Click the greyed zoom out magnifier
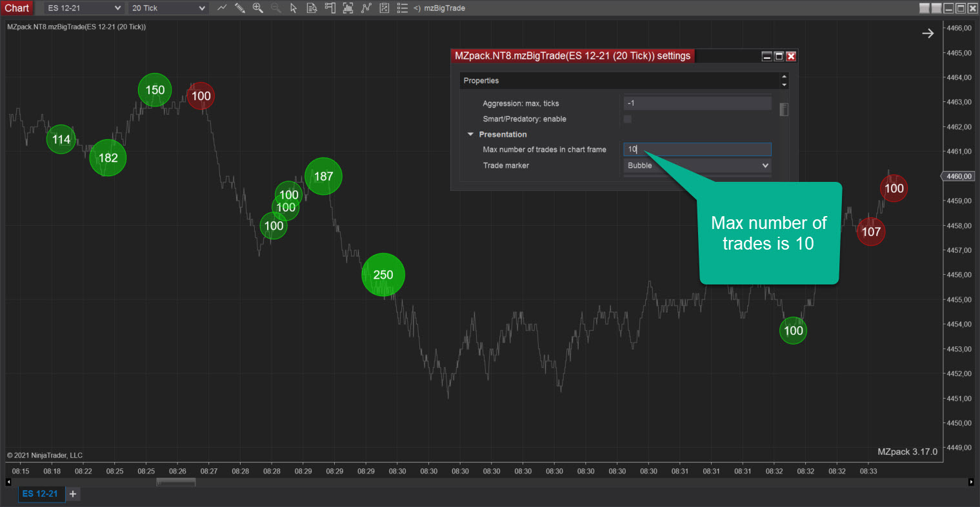 275,8
